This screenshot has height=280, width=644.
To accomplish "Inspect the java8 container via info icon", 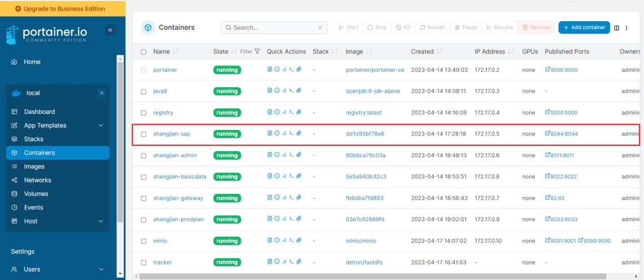I will click(x=277, y=91).
